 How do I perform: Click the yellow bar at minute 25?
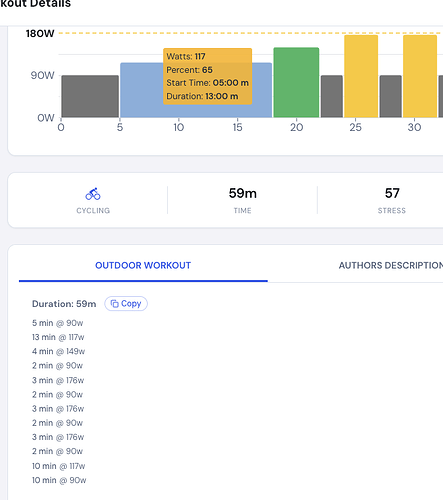click(361, 76)
